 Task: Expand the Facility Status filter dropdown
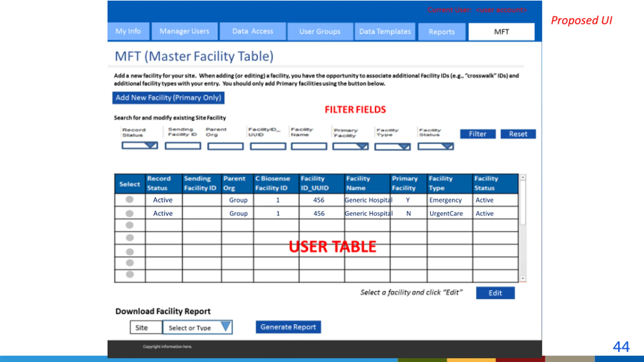click(447, 146)
